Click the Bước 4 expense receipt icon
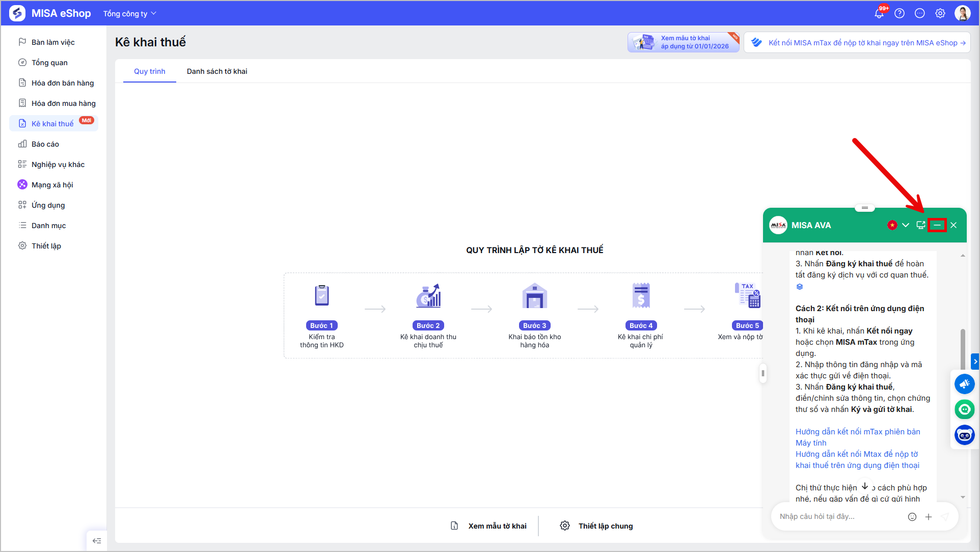Image resolution: width=980 pixels, height=552 pixels. [x=641, y=296]
